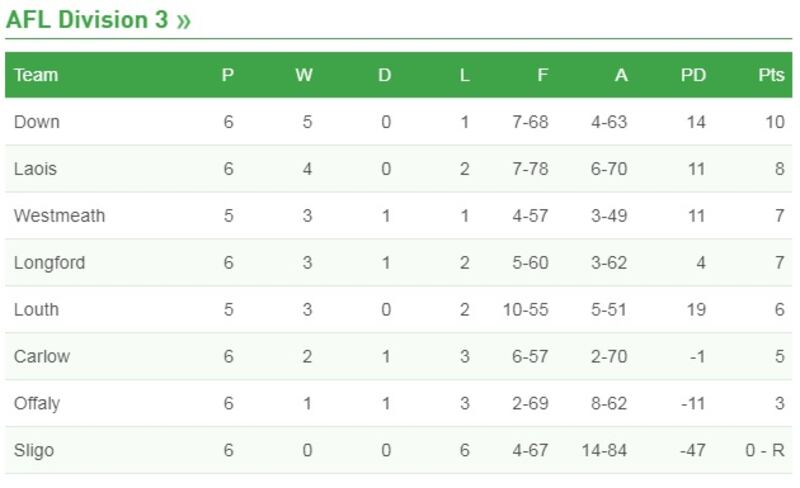Select the Offaly team name
This screenshot has height=488, width=800.
[37, 404]
